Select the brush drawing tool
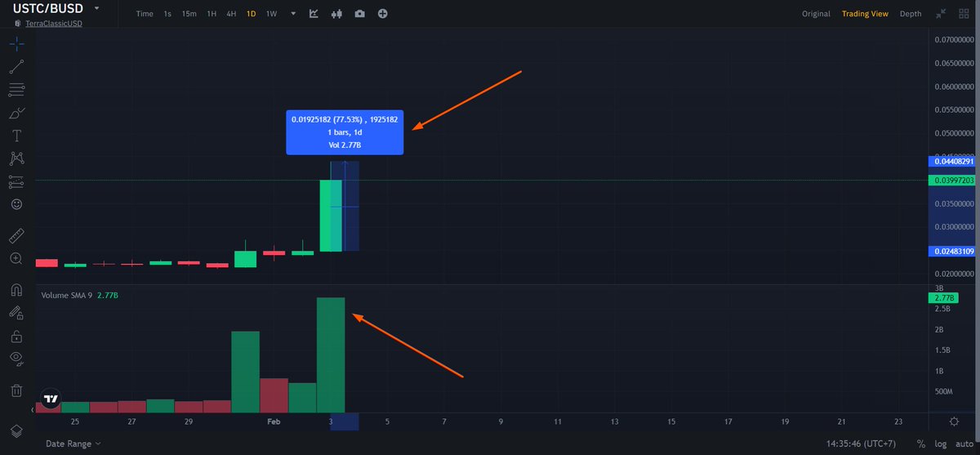 (16, 113)
